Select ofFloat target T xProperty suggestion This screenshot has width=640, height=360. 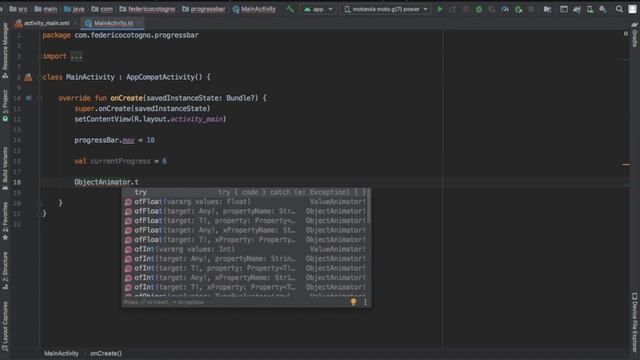coord(245,240)
